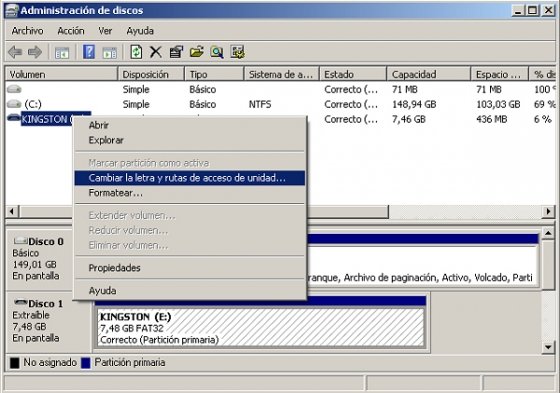Open the Acción menu

[71, 31]
